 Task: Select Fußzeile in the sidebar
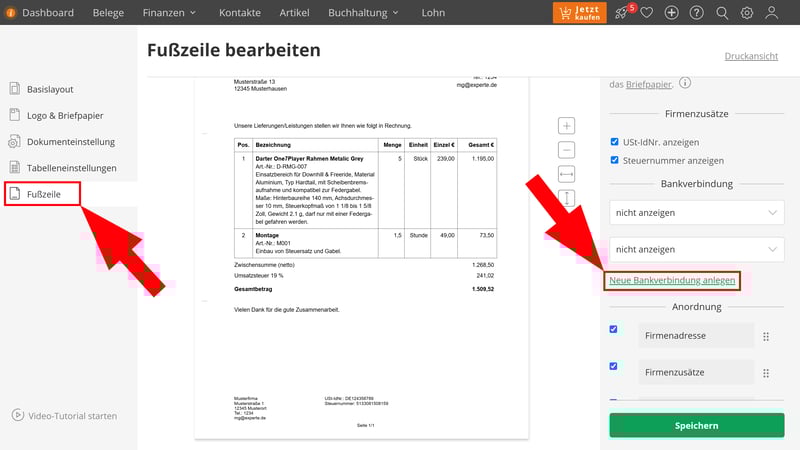click(43, 194)
